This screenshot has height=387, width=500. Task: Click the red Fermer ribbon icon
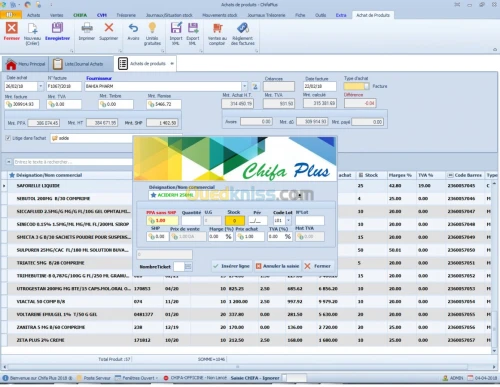coord(12,31)
